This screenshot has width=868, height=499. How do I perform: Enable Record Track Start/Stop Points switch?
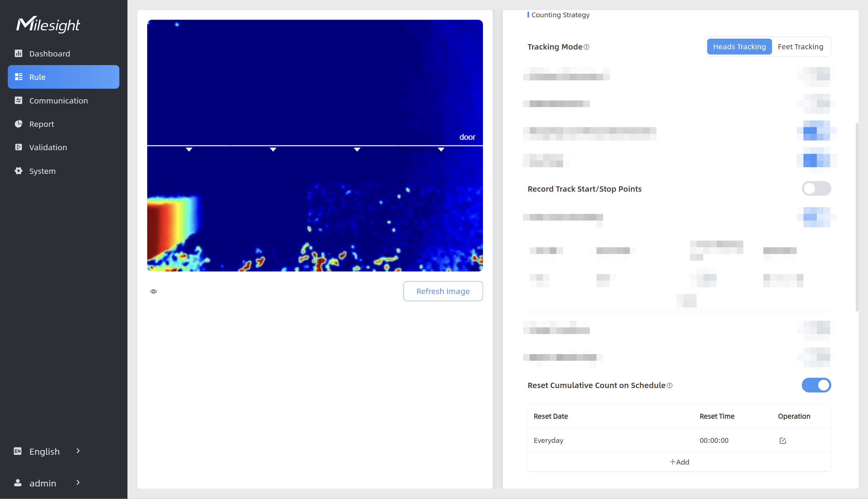click(x=816, y=189)
